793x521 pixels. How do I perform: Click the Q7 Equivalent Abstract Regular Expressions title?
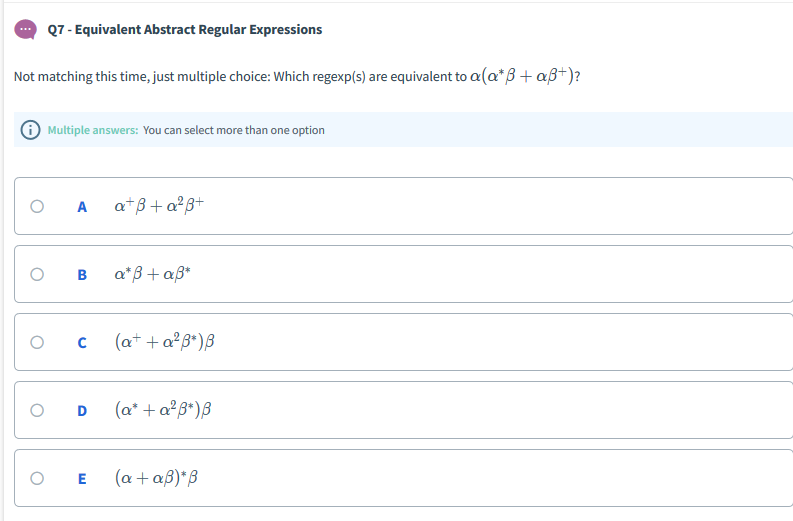pos(184,29)
